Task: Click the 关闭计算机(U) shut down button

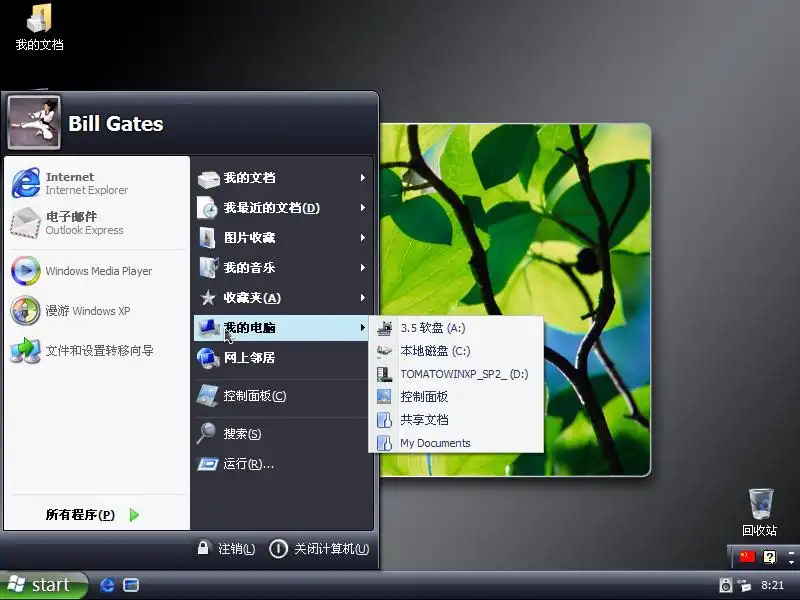Action: click(319, 549)
